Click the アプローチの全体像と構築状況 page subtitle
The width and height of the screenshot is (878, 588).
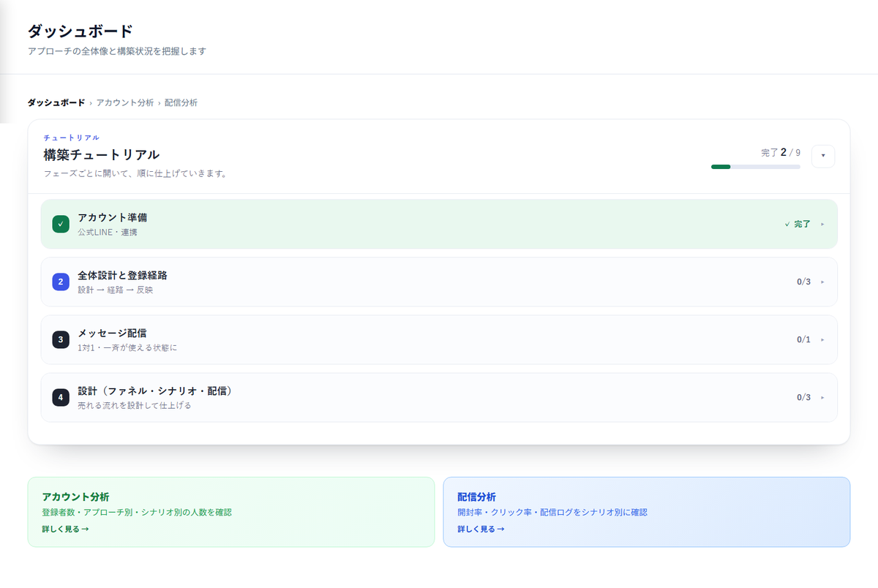[x=117, y=51]
